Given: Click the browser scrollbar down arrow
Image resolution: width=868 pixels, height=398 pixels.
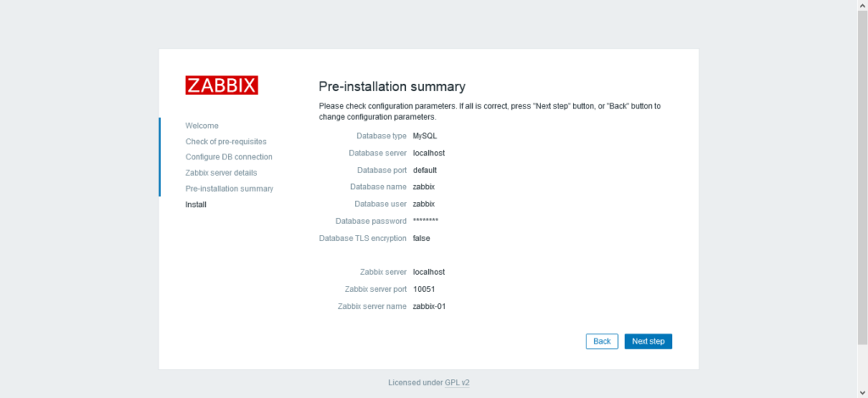Looking at the screenshot, I should 862,393.
